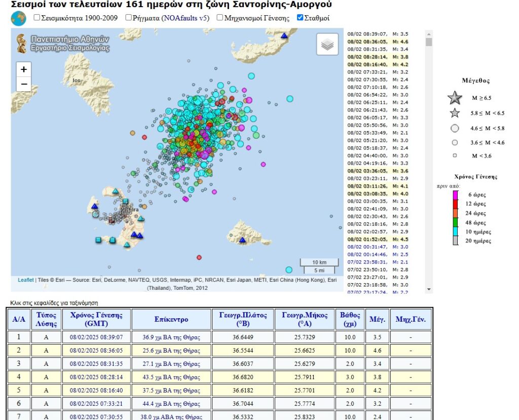Click the blue triangle station at top right of map
The image size is (519, 420).
click(284, 36)
